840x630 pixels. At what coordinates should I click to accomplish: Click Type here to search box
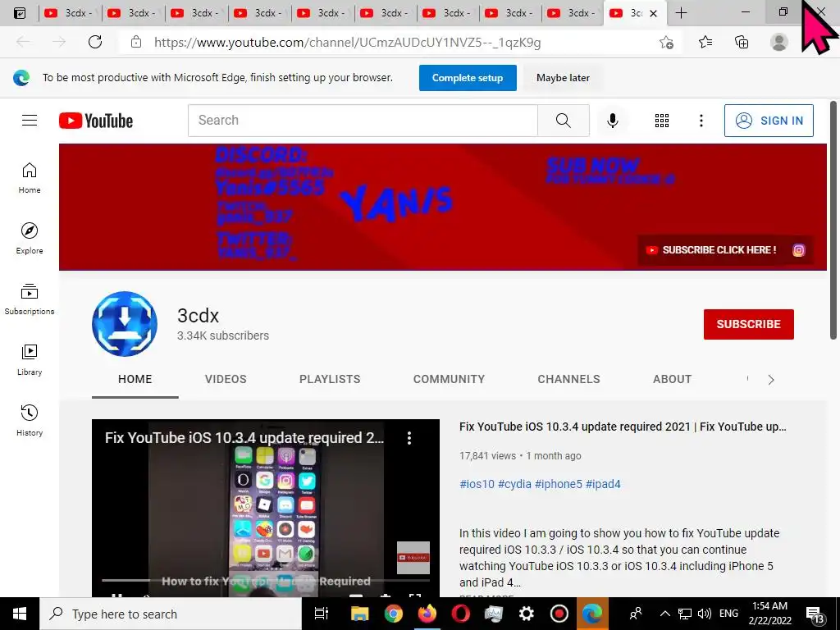171,614
